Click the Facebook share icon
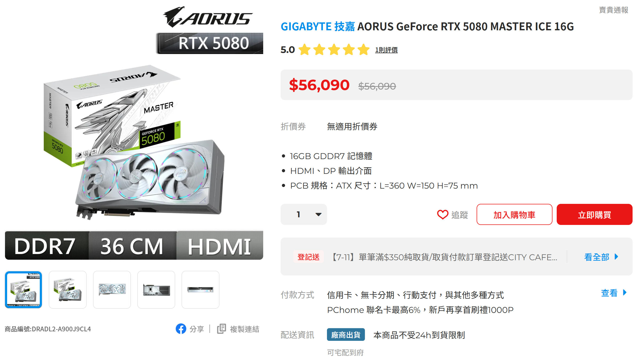 (x=181, y=329)
